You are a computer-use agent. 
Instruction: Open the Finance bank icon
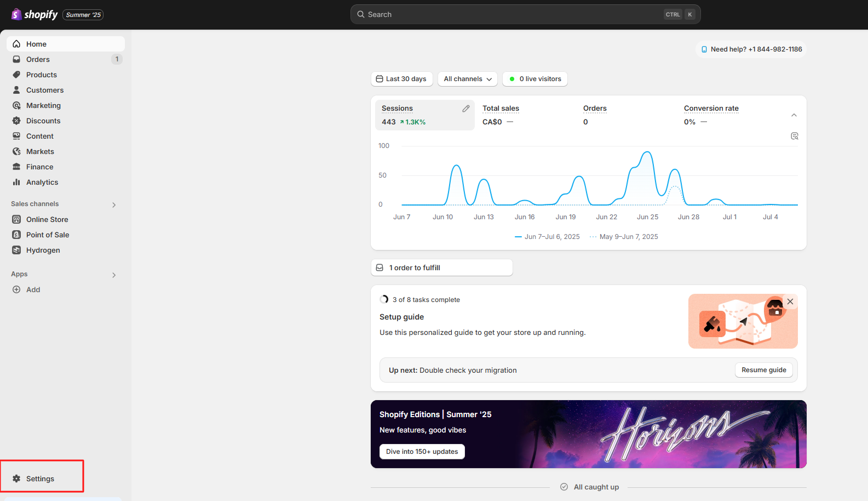coord(16,167)
